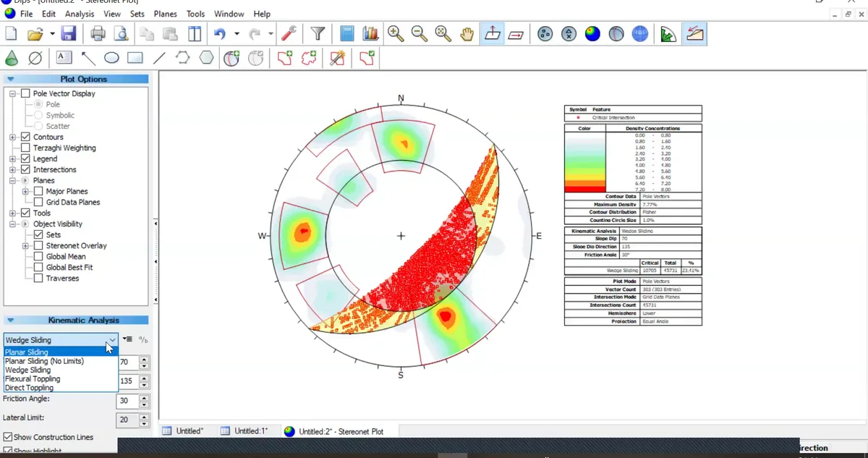Show the major planes plot icon
This screenshot has height=458, width=868.
click(616, 33)
